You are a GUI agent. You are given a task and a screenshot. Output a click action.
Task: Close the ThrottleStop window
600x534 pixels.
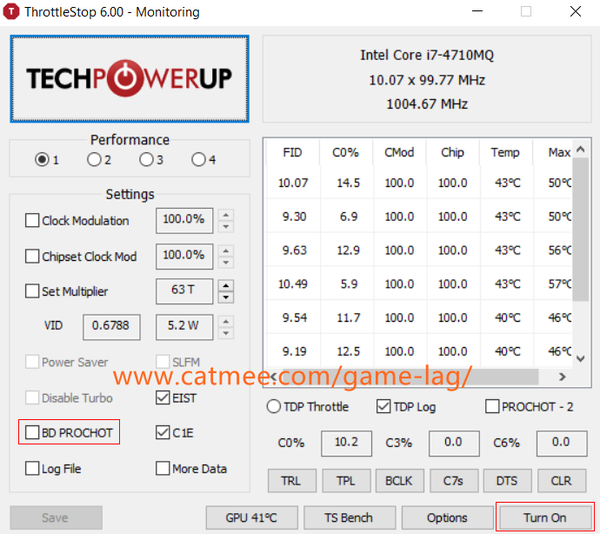pyautogui.click(x=576, y=11)
